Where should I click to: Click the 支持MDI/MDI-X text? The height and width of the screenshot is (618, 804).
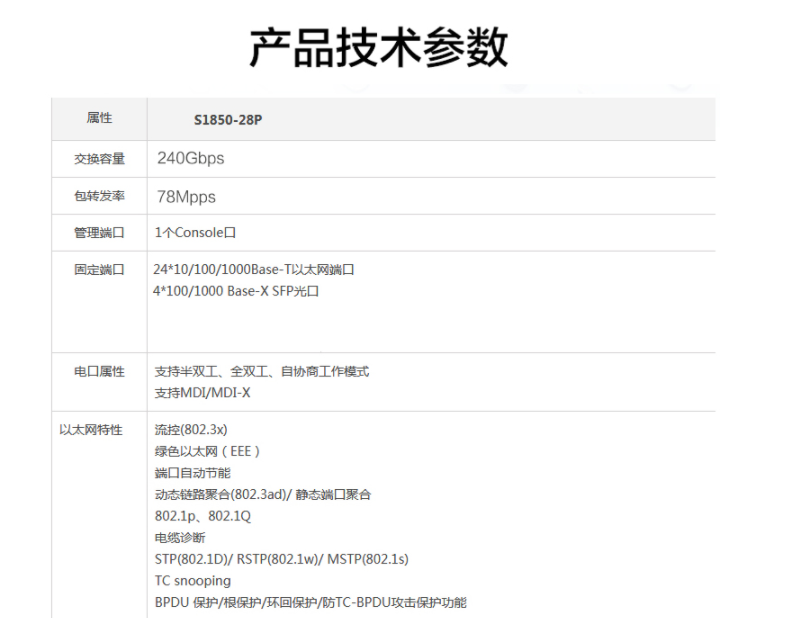202,393
